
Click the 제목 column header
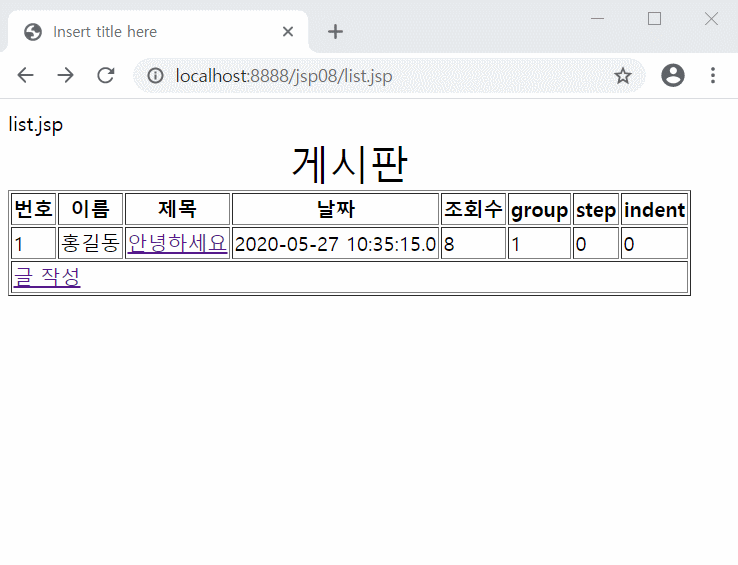tap(177, 209)
